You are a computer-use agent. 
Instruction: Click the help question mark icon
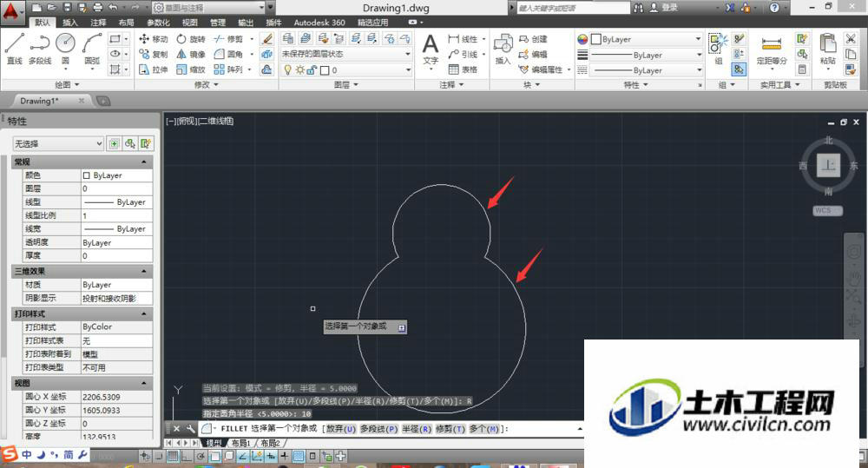tap(774, 7)
